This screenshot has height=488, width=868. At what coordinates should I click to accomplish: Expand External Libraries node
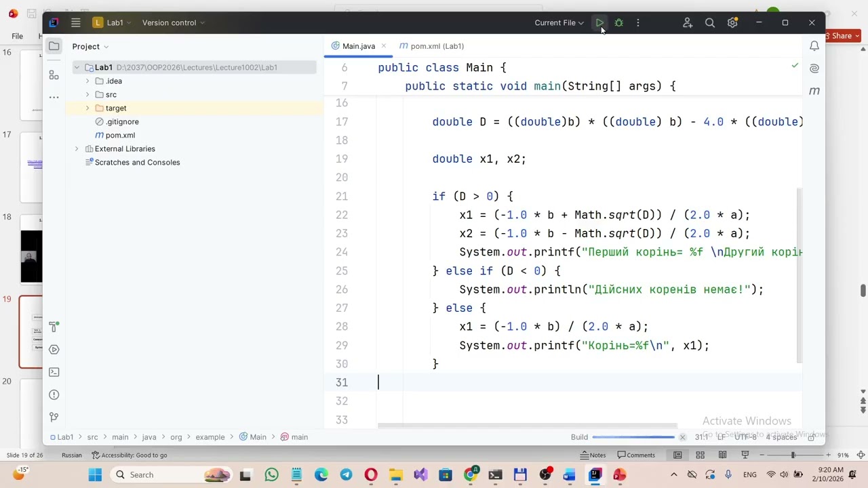[77, 148]
